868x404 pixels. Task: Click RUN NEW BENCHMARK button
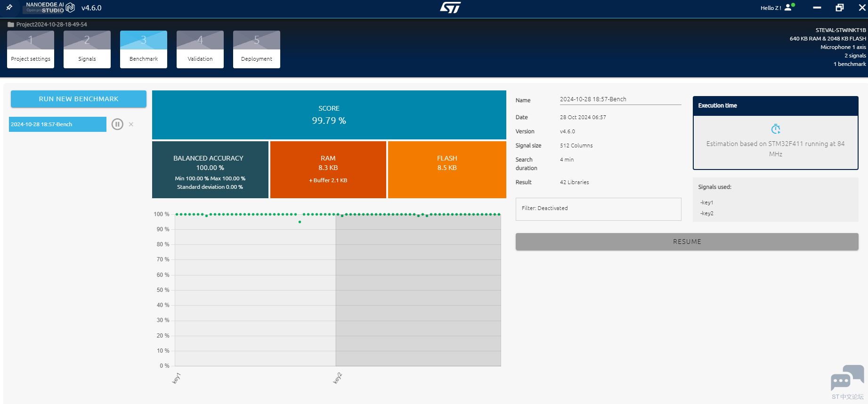tap(79, 99)
